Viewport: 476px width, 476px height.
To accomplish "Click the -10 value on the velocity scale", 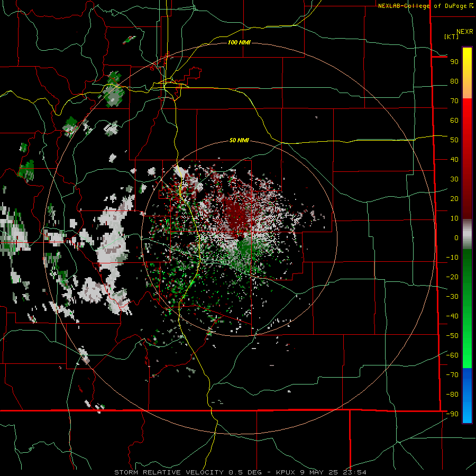I will [x=452, y=258].
